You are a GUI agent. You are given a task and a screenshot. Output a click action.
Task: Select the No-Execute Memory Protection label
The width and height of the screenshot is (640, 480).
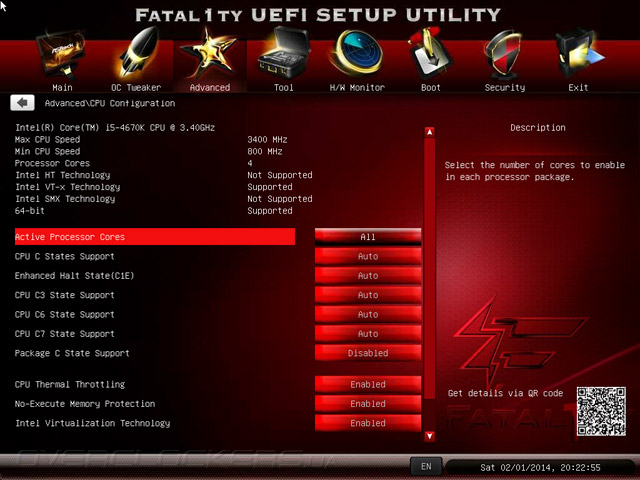(85, 404)
